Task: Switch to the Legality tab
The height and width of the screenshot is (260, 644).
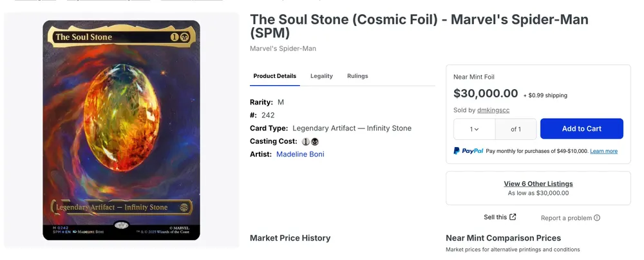Action: [x=321, y=76]
